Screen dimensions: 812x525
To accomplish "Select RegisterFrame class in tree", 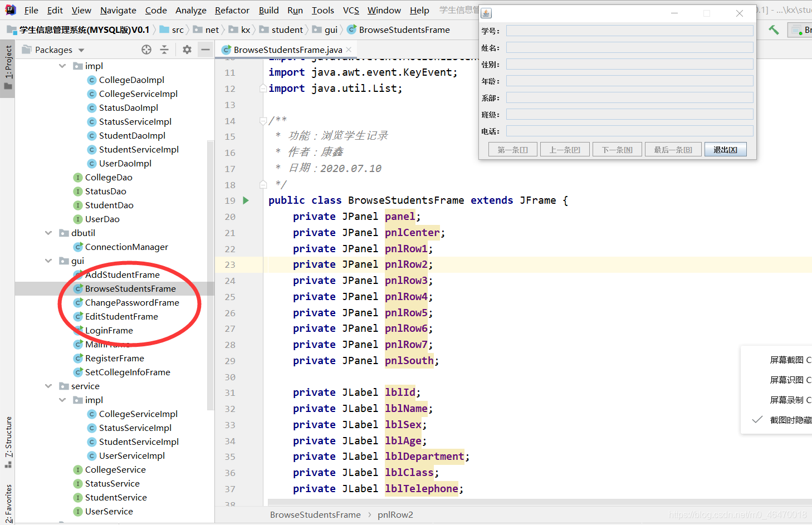I will (114, 358).
